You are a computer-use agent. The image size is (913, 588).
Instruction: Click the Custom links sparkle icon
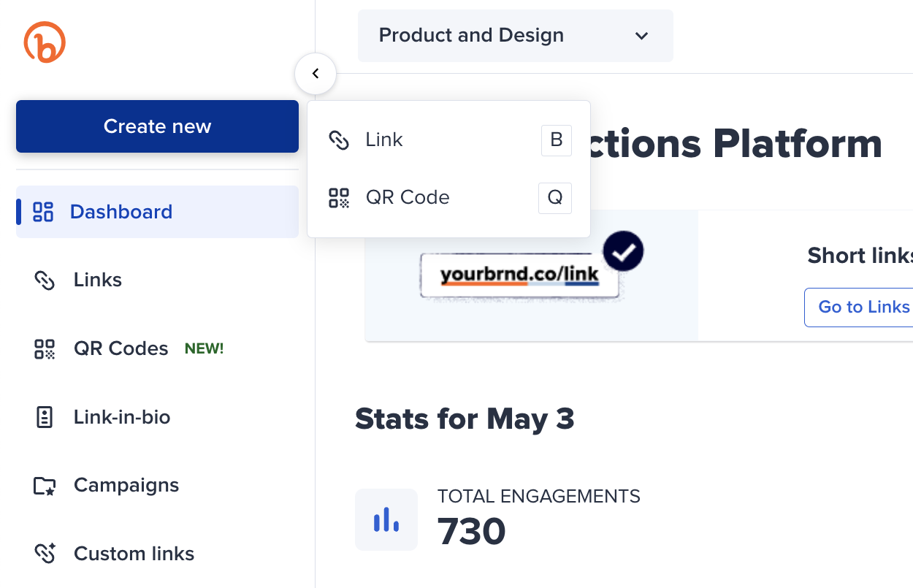[x=45, y=554]
